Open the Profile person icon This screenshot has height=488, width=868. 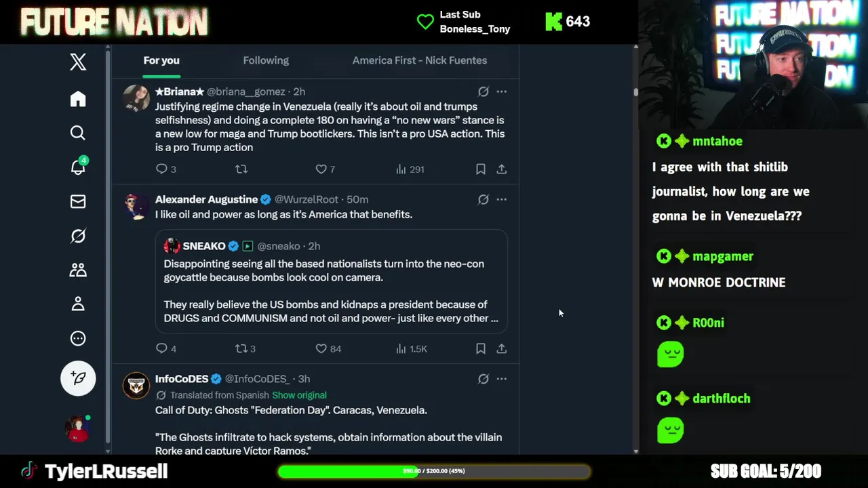click(78, 304)
